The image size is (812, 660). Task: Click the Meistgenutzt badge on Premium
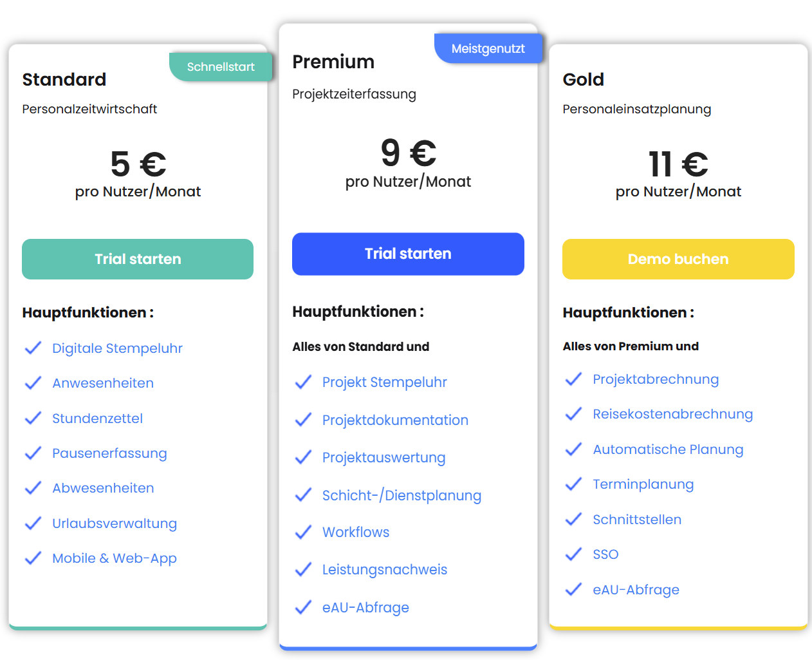pos(489,48)
